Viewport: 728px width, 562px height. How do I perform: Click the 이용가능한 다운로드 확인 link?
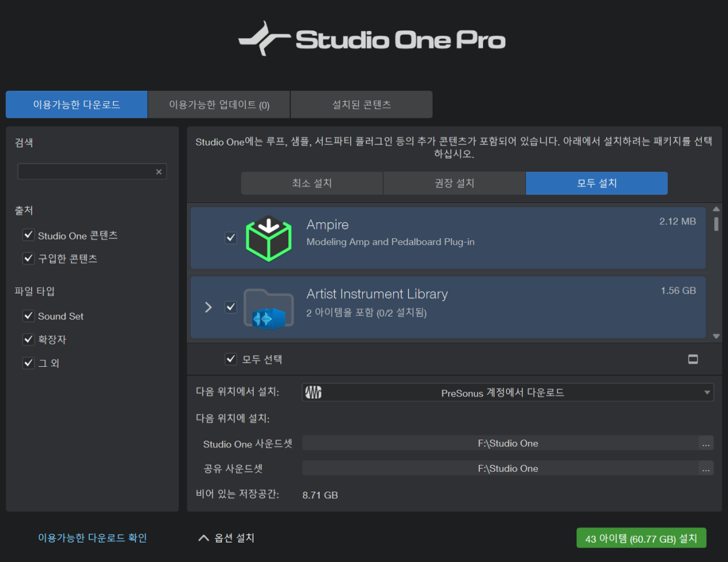click(x=92, y=538)
